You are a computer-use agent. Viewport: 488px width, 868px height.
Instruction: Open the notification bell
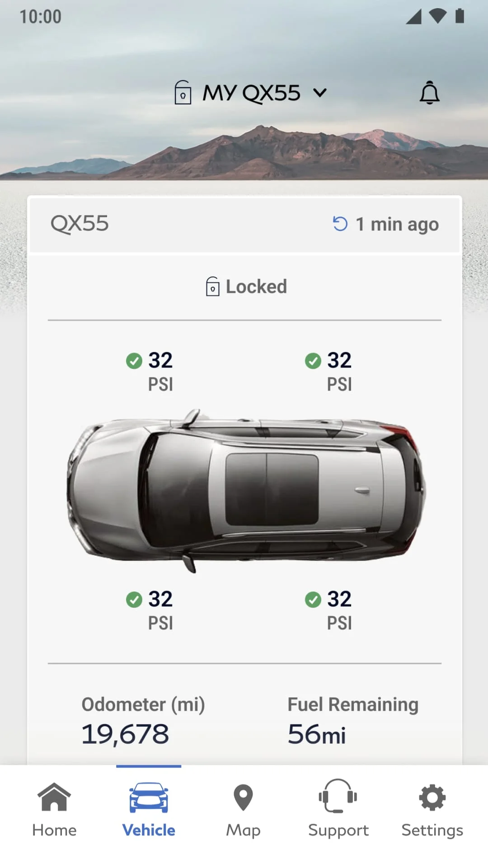pyautogui.click(x=430, y=93)
